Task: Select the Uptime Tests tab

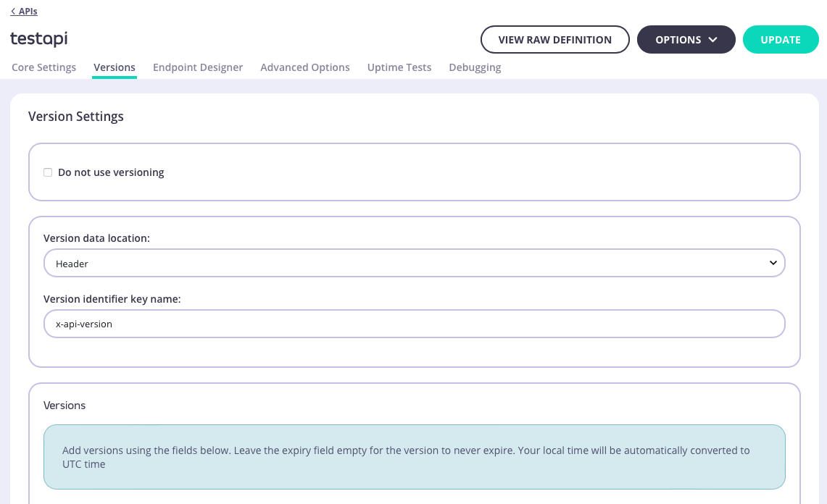Action: coord(399,67)
